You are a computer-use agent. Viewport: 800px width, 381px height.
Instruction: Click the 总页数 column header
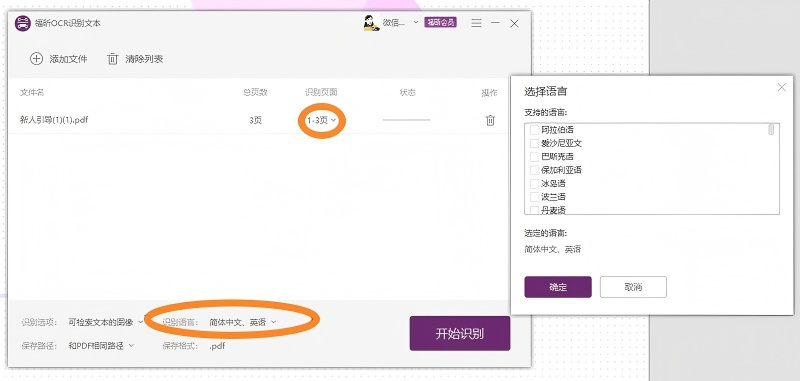tap(255, 92)
